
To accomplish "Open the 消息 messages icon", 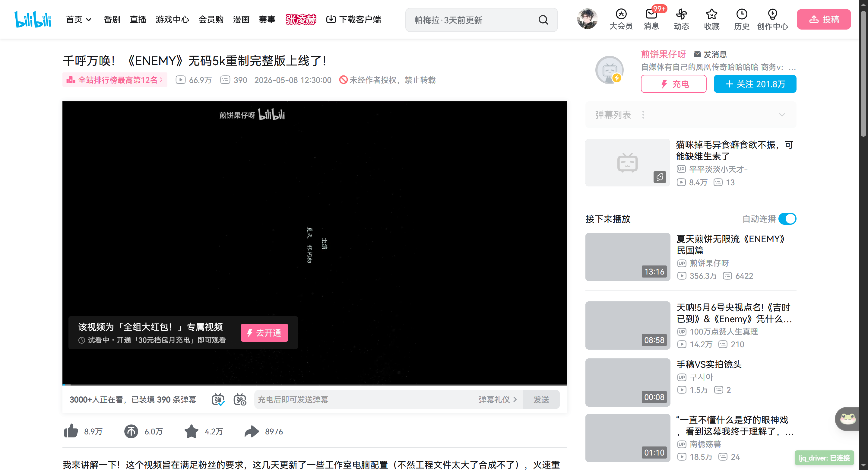I will coord(651,19).
